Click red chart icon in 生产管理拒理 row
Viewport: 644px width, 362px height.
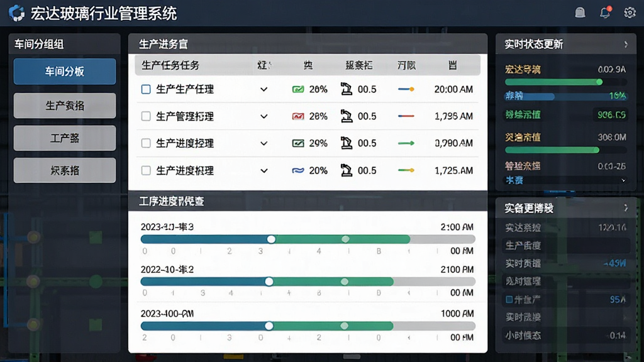297,116
